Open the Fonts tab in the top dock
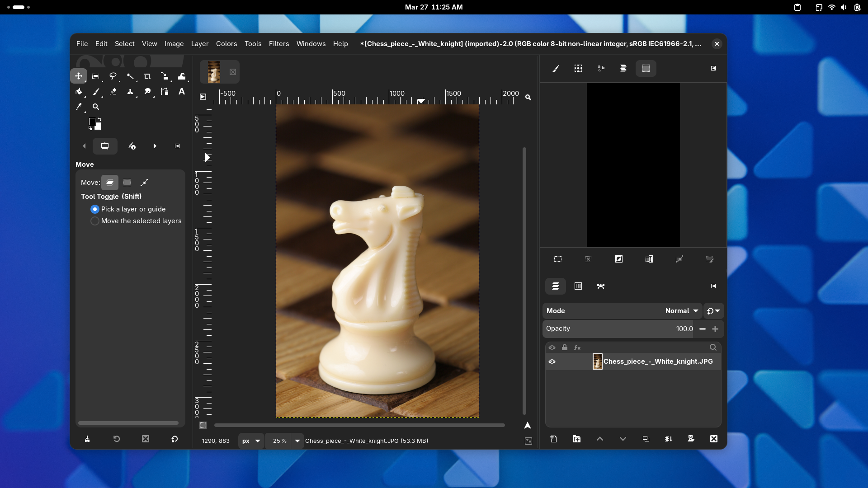868x488 pixels. [x=601, y=68]
